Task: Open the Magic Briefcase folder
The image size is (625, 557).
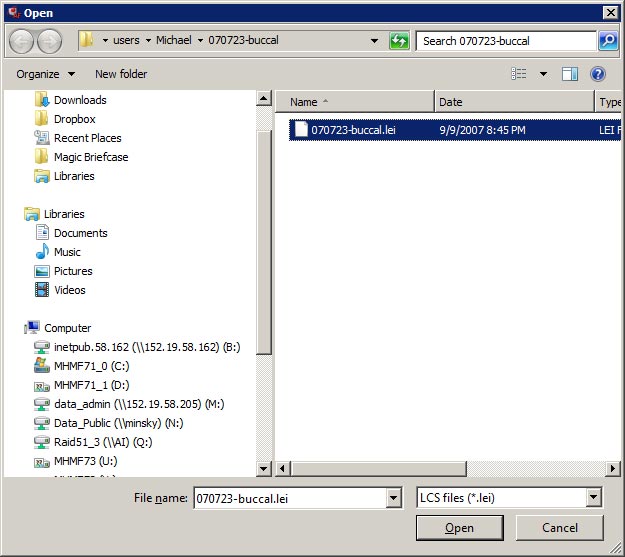Action: tap(90, 157)
